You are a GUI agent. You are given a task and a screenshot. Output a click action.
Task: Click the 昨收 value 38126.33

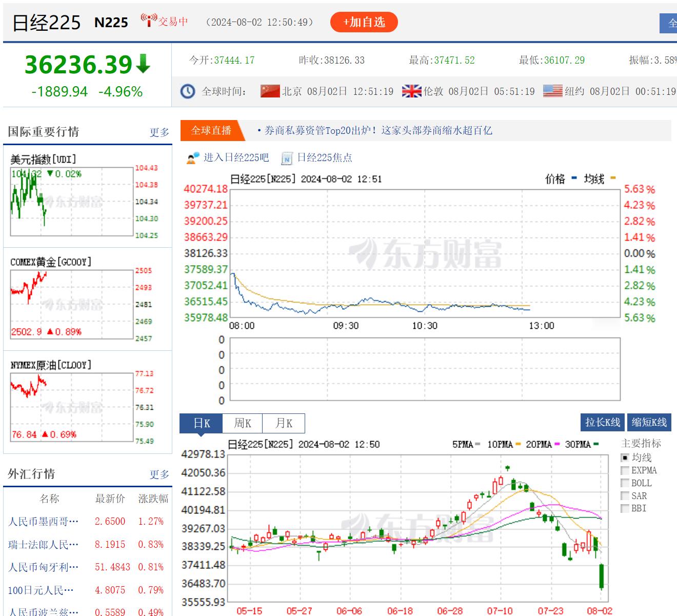click(344, 60)
